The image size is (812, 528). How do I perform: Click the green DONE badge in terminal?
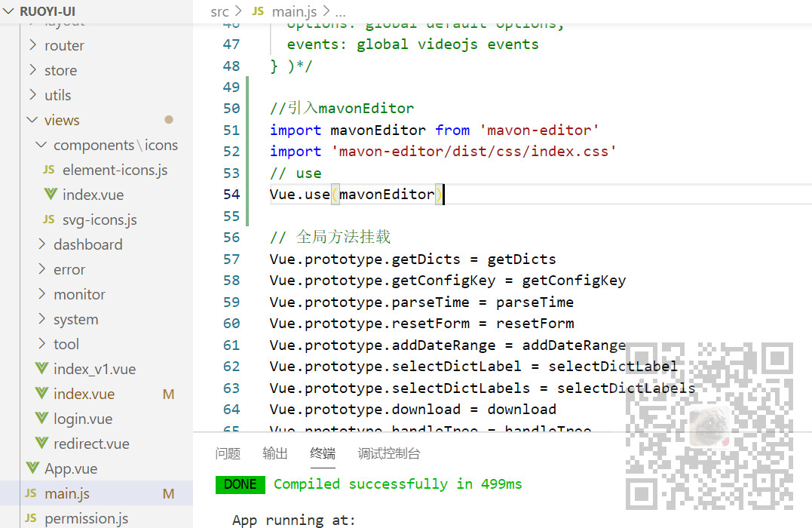point(241,484)
